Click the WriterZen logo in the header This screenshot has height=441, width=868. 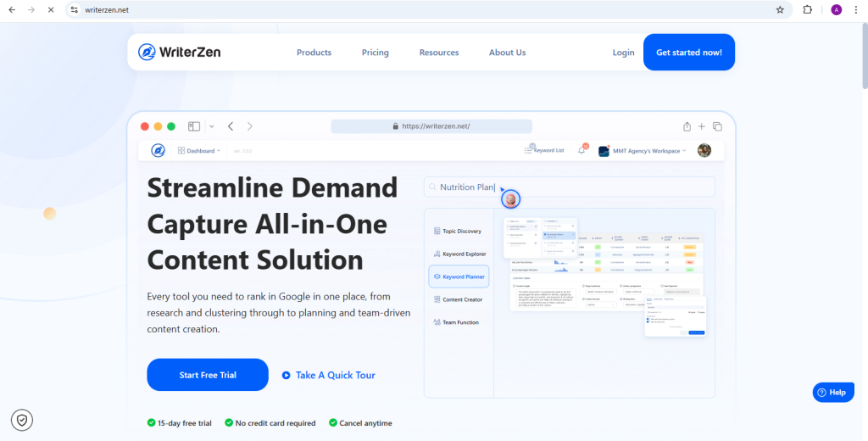point(180,53)
